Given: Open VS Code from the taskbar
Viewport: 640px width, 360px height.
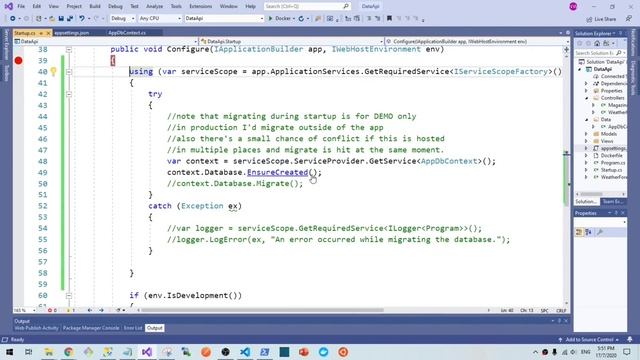Looking at the screenshot, I should click(245, 352).
